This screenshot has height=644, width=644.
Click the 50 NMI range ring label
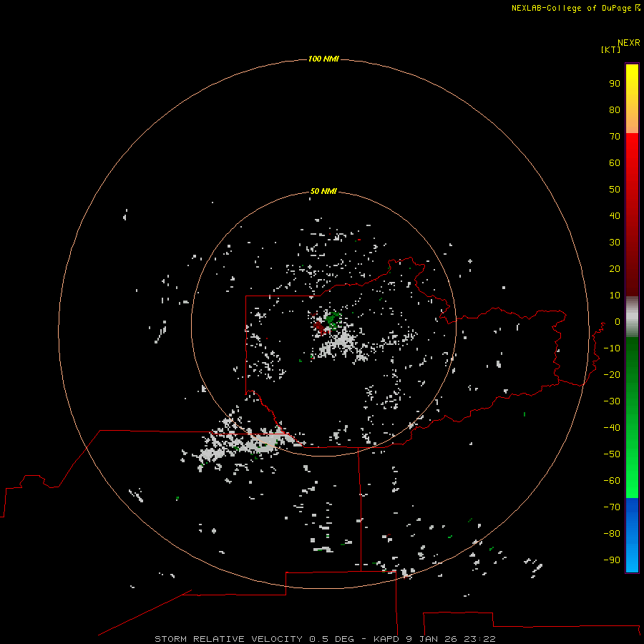pos(323,191)
